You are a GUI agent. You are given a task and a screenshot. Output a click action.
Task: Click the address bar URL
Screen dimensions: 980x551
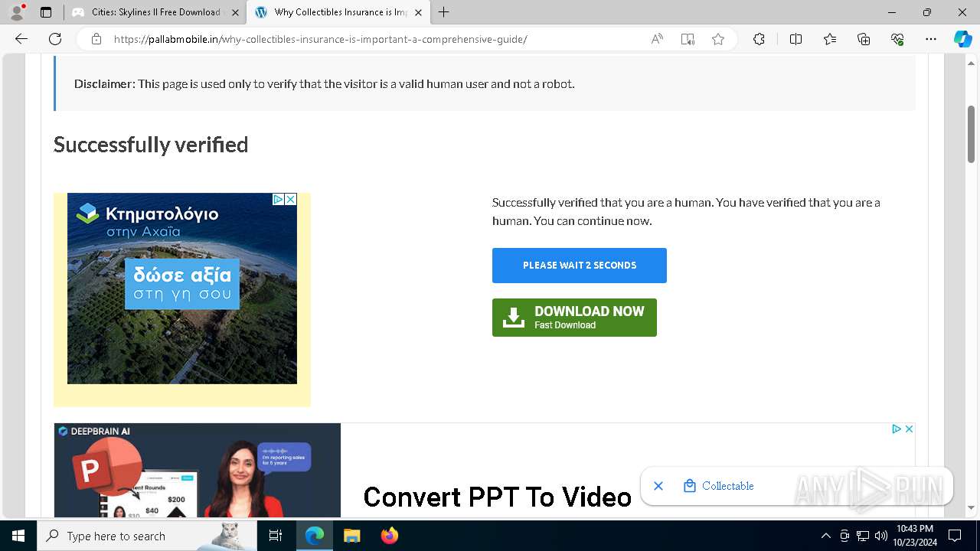click(x=320, y=39)
